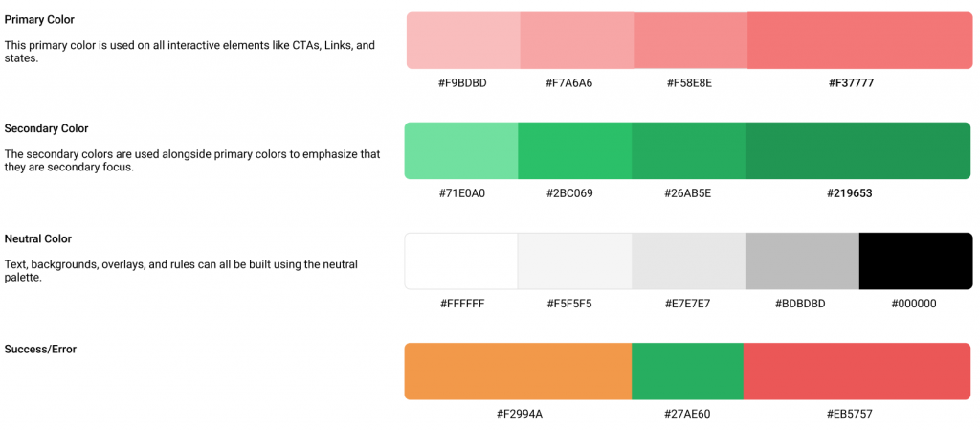Click the #E7E7E7 light gray swatch

coord(688,260)
